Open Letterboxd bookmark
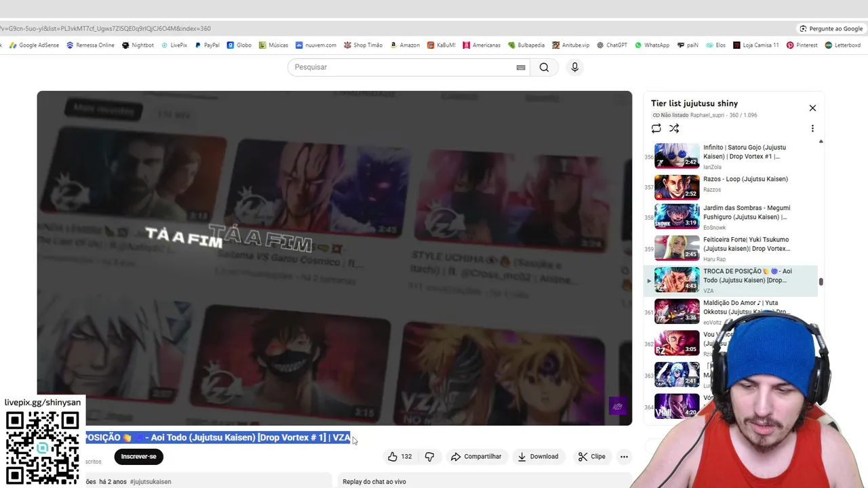The width and height of the screenshot is (868, 488). coord(842,45)
